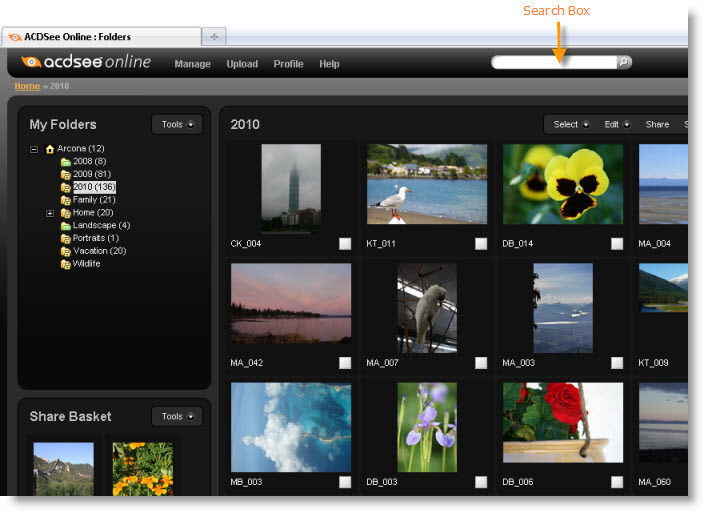Tick the checkbox for KT_011
Image resolution: width=704 pixels, height=512 pixels.
481,243
